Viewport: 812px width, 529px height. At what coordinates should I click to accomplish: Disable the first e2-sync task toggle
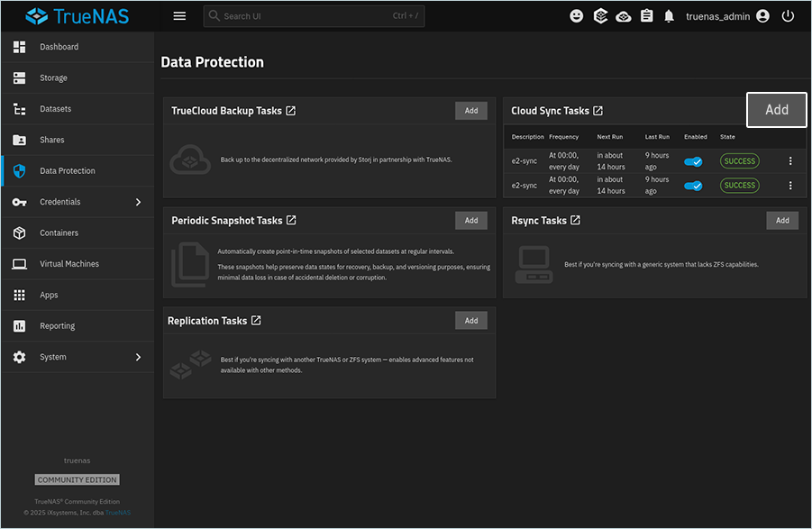pos(693,161)
